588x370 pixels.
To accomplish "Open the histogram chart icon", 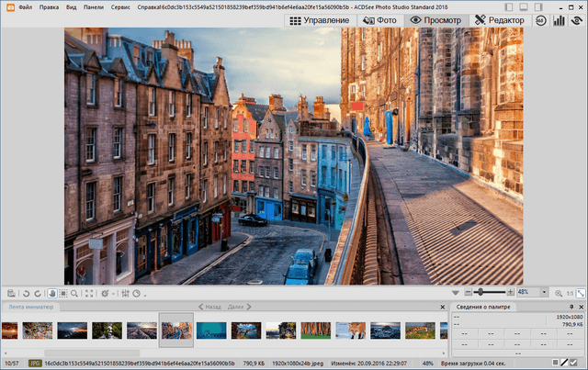I will pyautogui.click(x=559, y=20).
